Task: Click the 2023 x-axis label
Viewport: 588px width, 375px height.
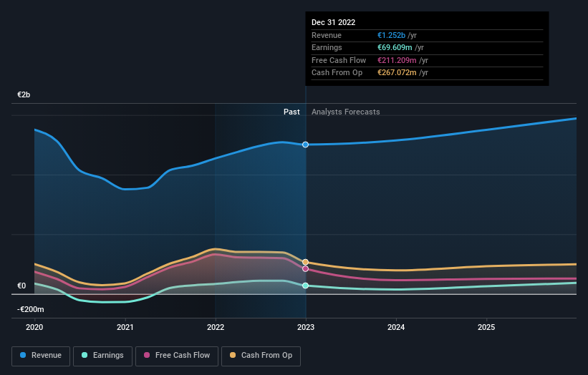Action: [306, 327]
